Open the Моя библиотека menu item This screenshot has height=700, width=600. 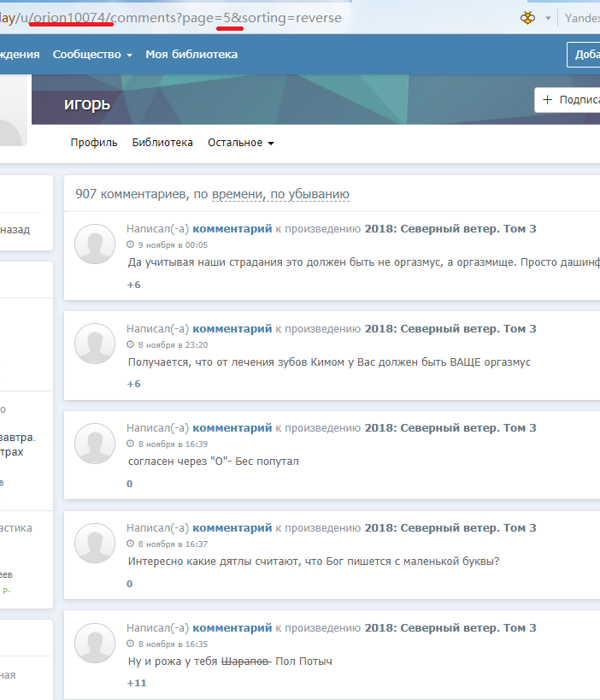pyautogui.click(x=191, y=55)
